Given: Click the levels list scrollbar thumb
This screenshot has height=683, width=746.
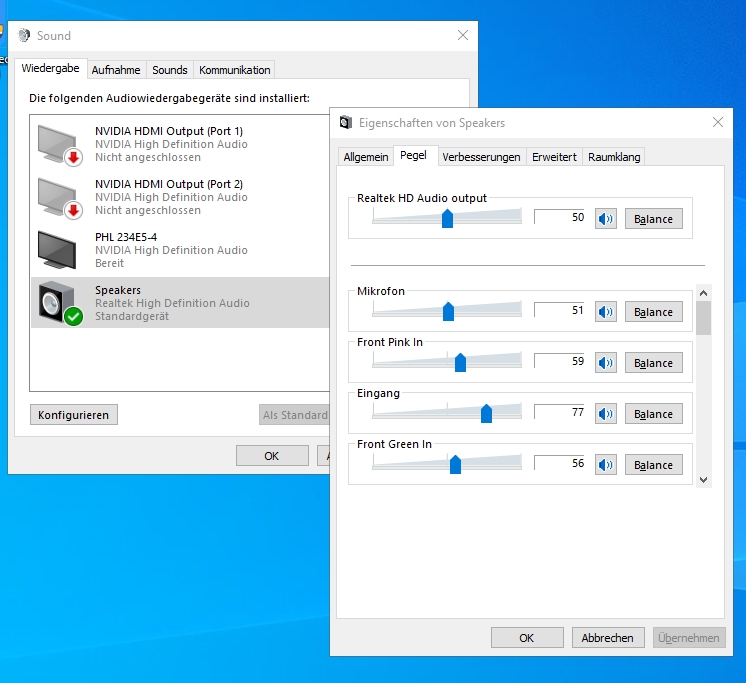Looking at the screenshot, I should [704, 318].
